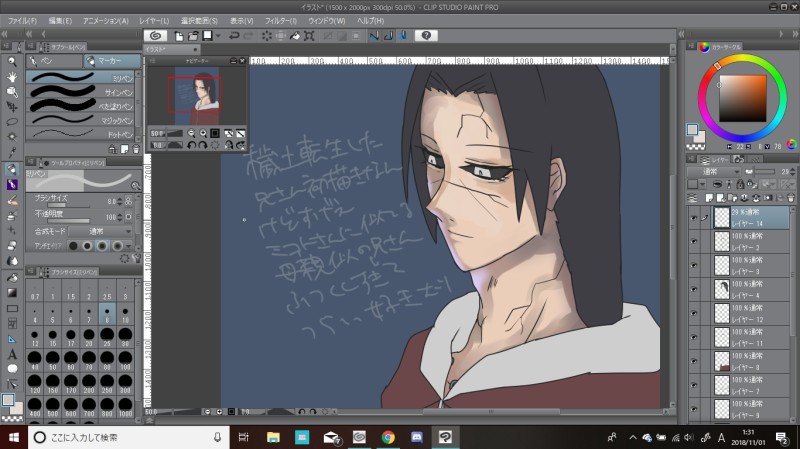Select the Brush tool
This screenshot has width=800, height=449.
click(12, 200)
